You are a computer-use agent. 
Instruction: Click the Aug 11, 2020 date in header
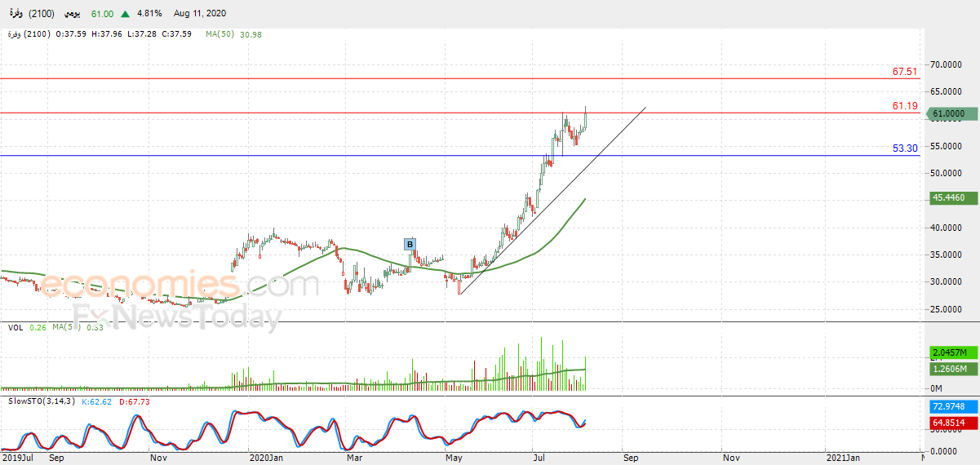[x=200, y=14]
